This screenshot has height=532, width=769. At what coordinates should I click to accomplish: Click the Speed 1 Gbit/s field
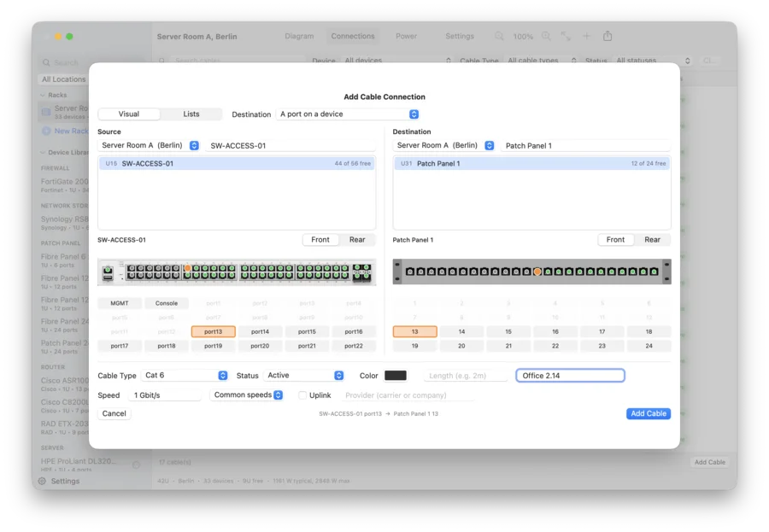(x=165, y=395)
